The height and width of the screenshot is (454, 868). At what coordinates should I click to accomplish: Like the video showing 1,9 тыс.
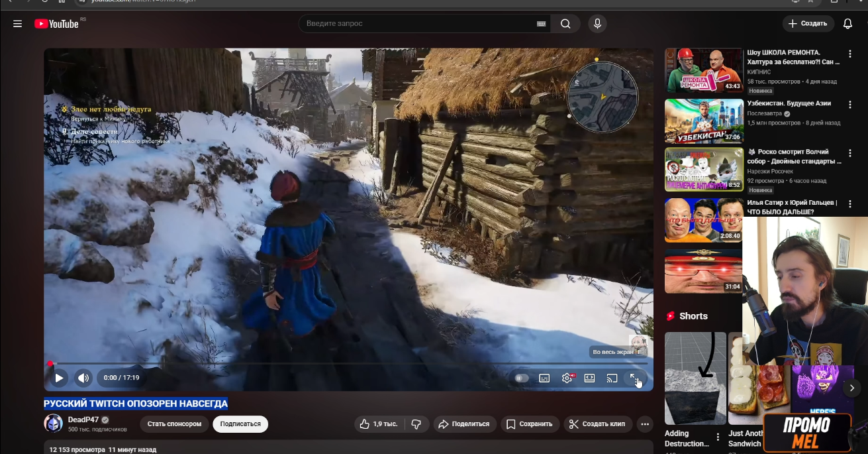click(379, 424)
